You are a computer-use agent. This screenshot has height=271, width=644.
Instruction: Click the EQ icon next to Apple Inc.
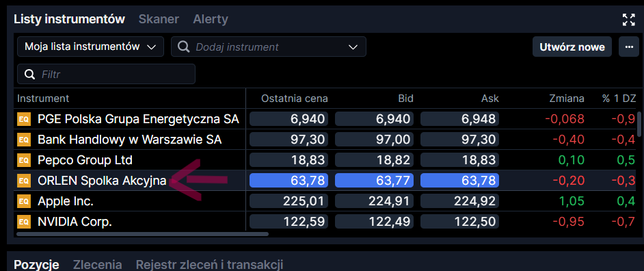click(x=23, y=201)
